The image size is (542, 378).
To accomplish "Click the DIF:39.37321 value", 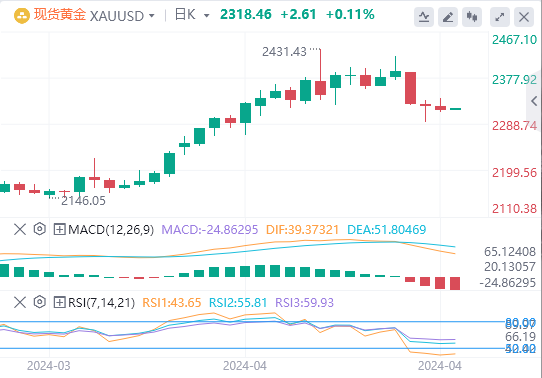I will (302, 230).
